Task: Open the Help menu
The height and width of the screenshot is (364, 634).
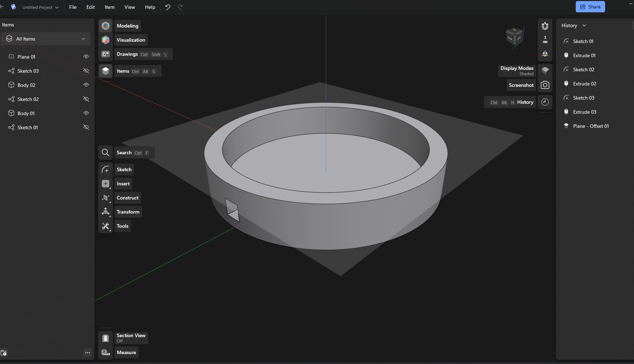Action: click(150, 7)
